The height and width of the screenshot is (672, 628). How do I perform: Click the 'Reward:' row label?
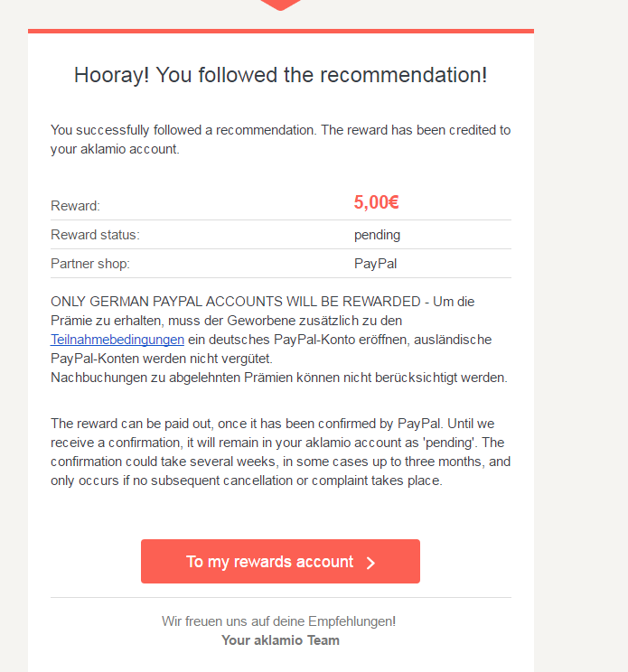[75, 206]
